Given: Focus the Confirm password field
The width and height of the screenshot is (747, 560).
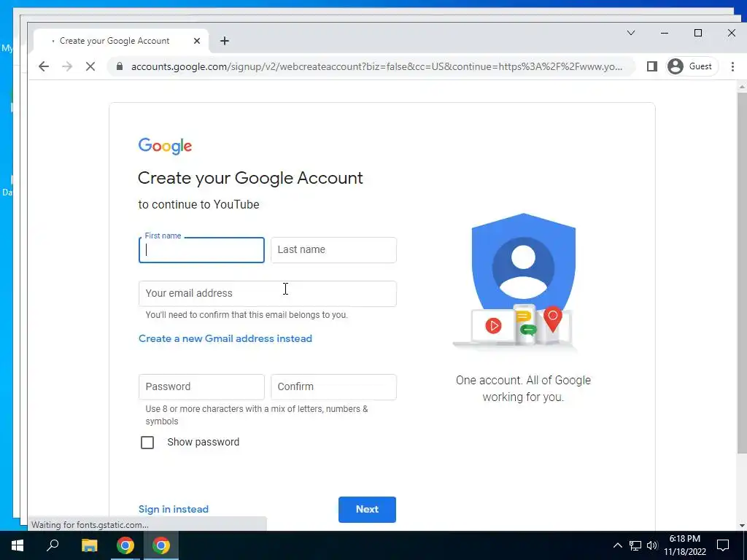Looking at the screenshot, I should [x=333, y=386].
